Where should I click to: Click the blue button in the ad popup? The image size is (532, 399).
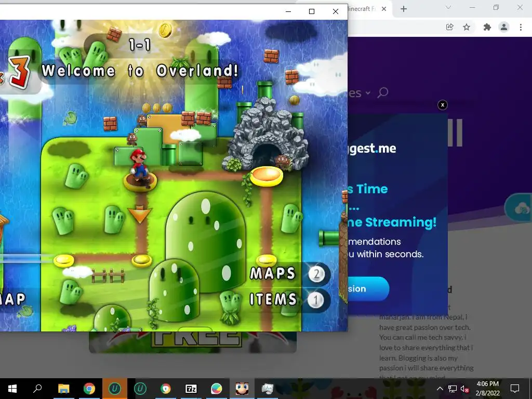pos(368,289)
